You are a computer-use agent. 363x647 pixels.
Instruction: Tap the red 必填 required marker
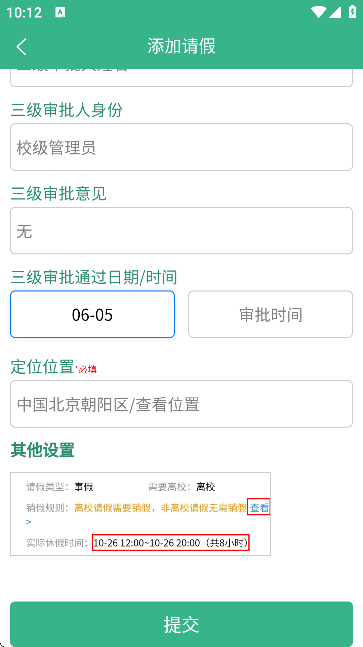[x=86, y=369]
